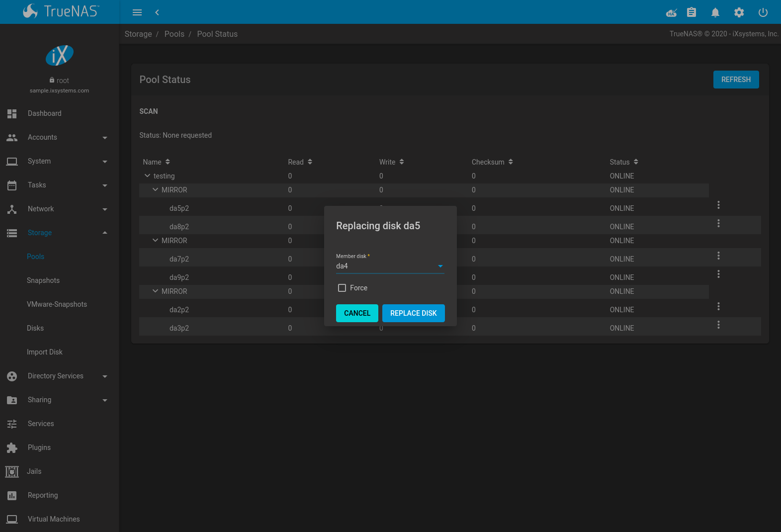Click the REFRESH button
Screen dimensions: 781x532
point(736,80)
